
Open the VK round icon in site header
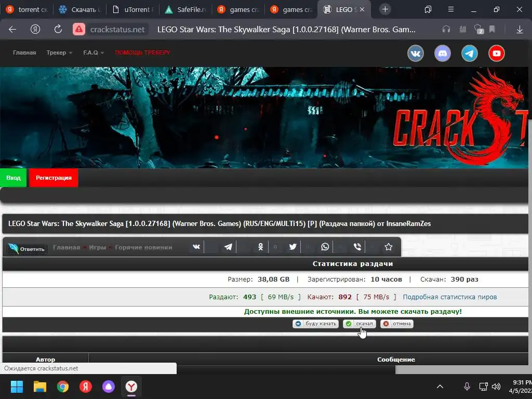point(416,54)
